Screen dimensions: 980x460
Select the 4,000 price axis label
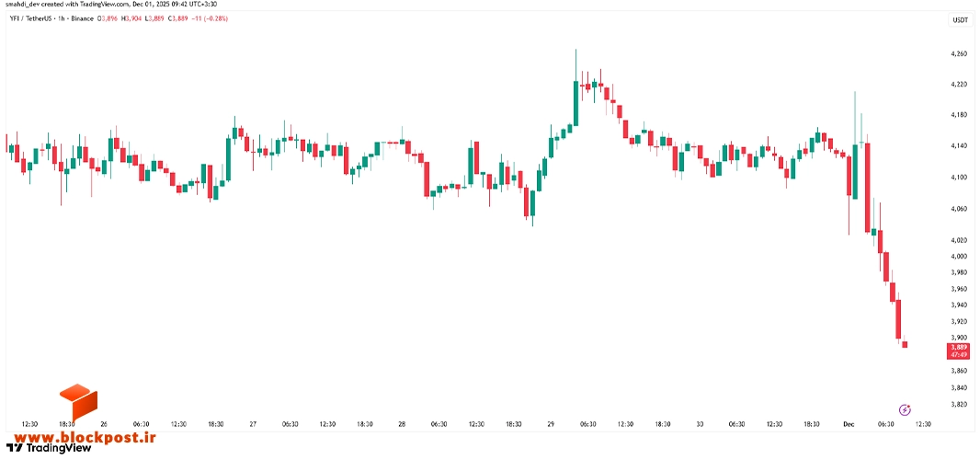coord(959,256)
